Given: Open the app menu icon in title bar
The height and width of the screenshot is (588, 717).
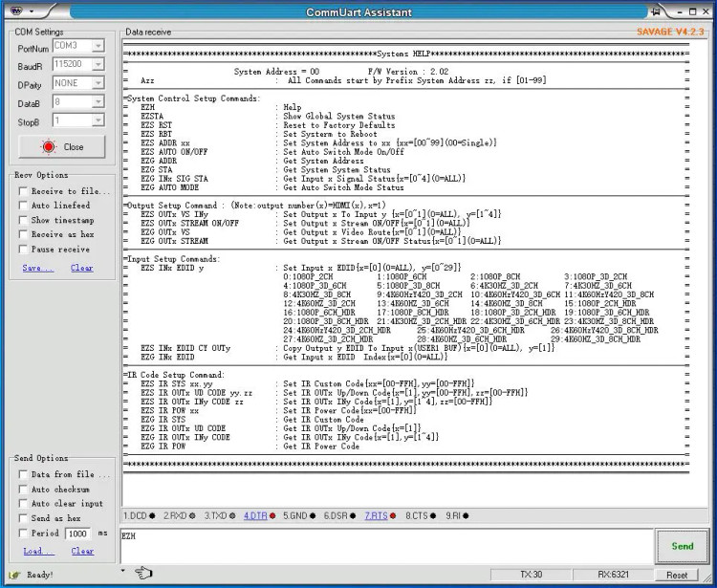Looking at the screenshot, I should pyautogui.click(x=16, y=11).
